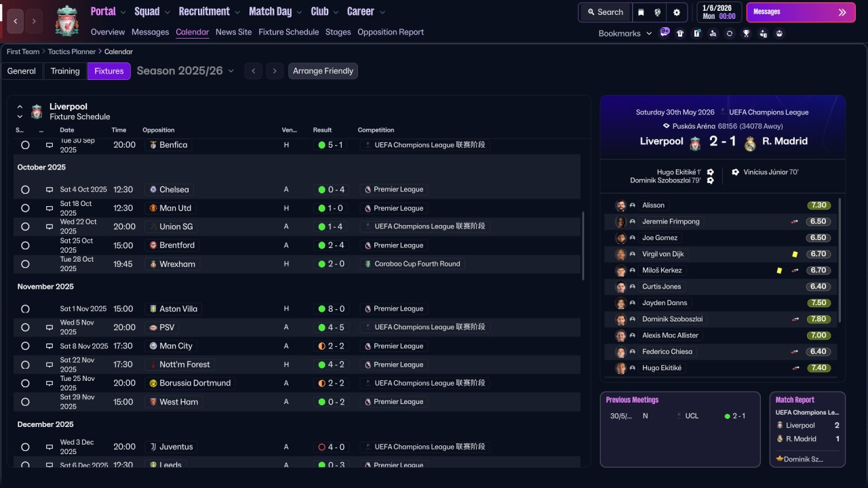This screenshot has height=488, width=868.
Task: Click the R. Madrid crest in match header
Action: click(750, 143)
